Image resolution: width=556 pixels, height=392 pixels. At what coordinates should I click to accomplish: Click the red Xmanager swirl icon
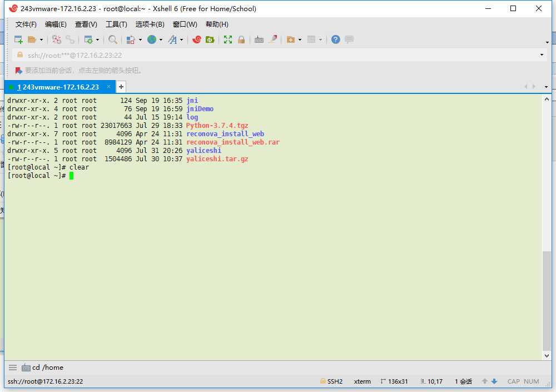click(x=196, y=39)
